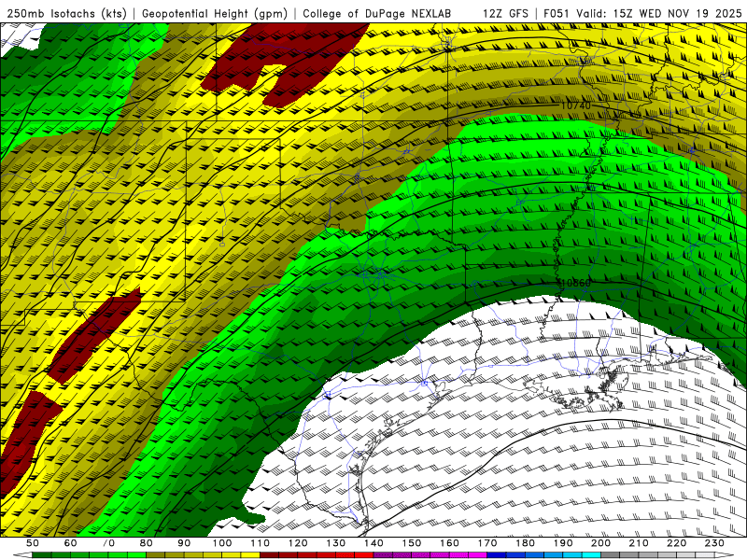Click the 170 label on the color scale
Viewport: 747px width, 560px height.
pos(487,543)
